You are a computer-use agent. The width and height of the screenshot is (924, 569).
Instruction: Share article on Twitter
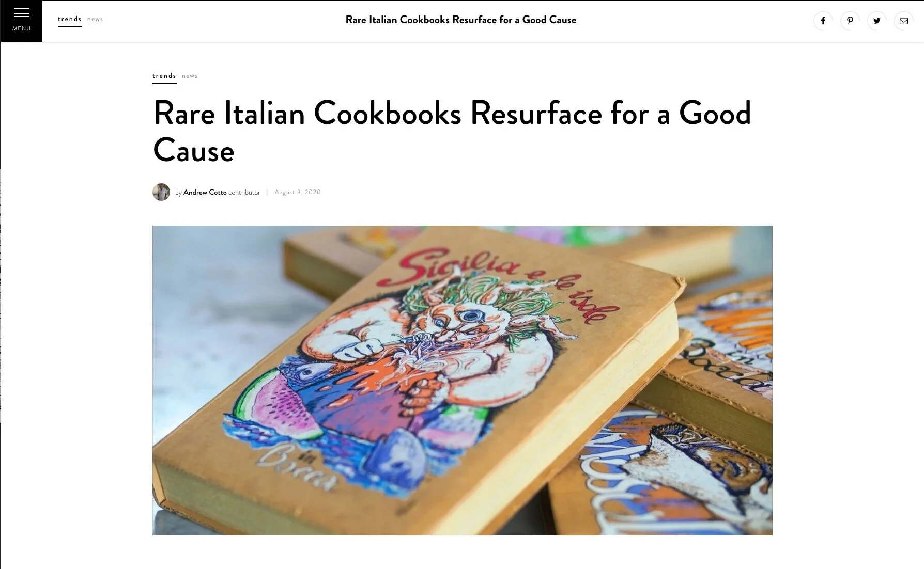877,21
